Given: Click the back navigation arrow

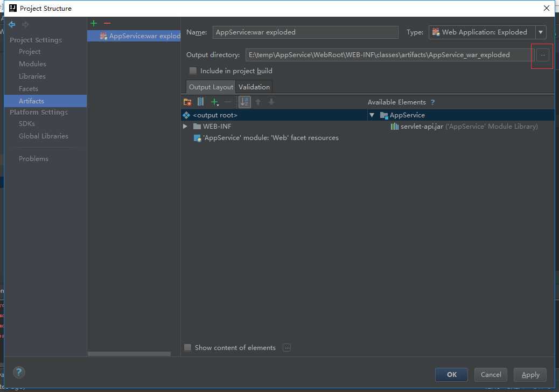Looking at the screenshot, I should [x=12, y=24].
